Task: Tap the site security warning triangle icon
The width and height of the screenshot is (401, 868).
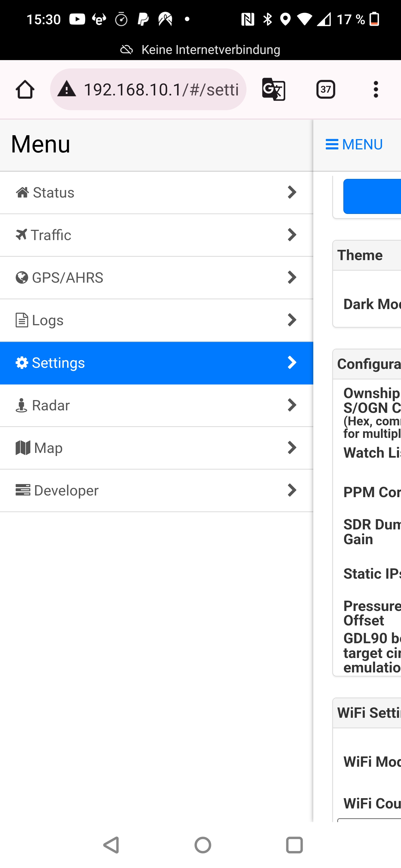Action: (x=67, y=90)
